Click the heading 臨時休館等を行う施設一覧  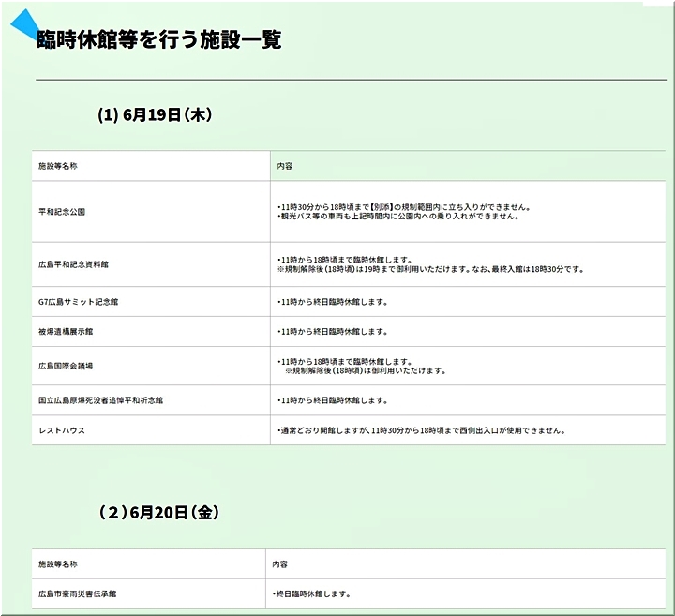point(158,39)
